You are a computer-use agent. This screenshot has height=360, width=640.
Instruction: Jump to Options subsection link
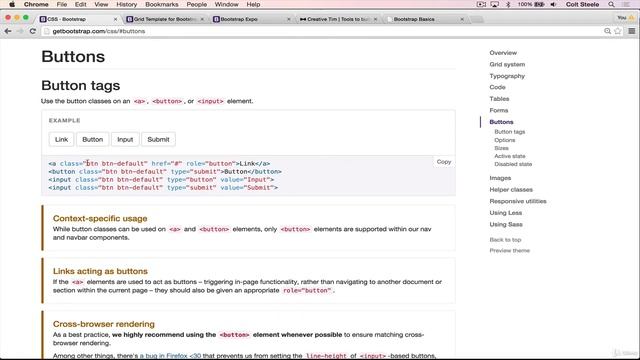(x=505, y=140)
